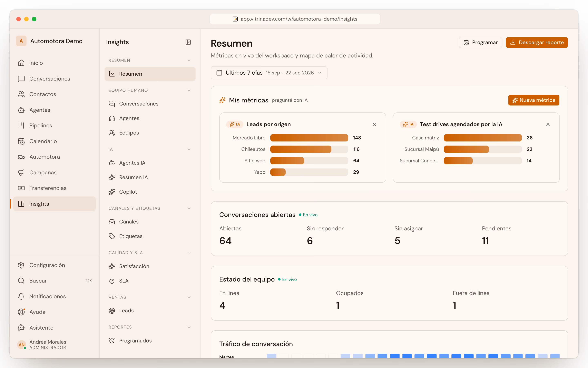The height and width of the screenshot is (368, 588).
Task: Click the browser address bar URL
Action: 295,19
